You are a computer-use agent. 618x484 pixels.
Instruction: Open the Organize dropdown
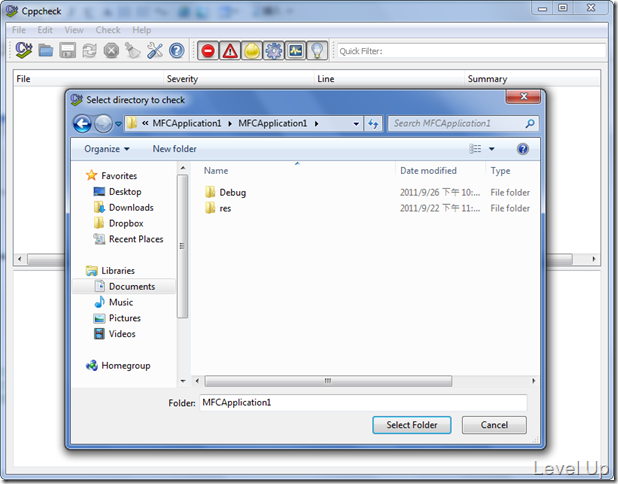point(106,149)
